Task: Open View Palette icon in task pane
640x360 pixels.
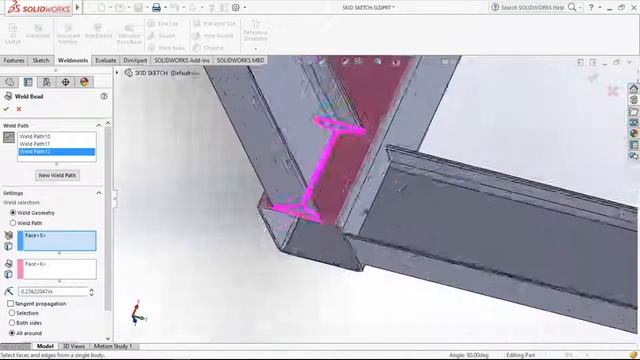Action: pyautogui.click(x=634, y=122)
